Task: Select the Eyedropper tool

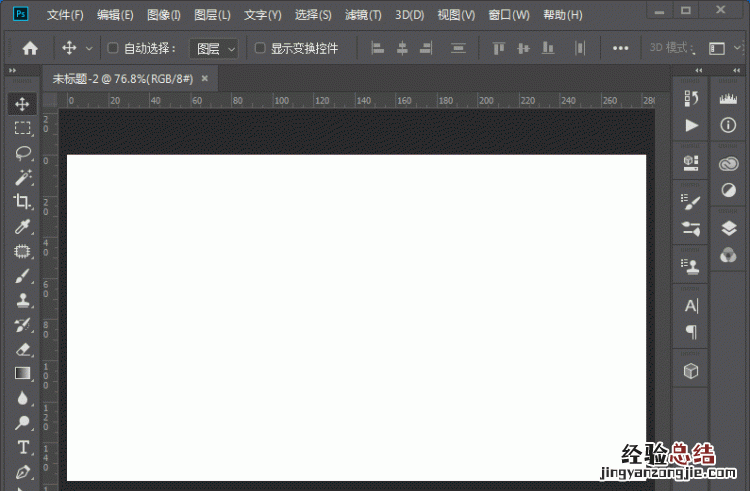Action: (x=22, y=226)
